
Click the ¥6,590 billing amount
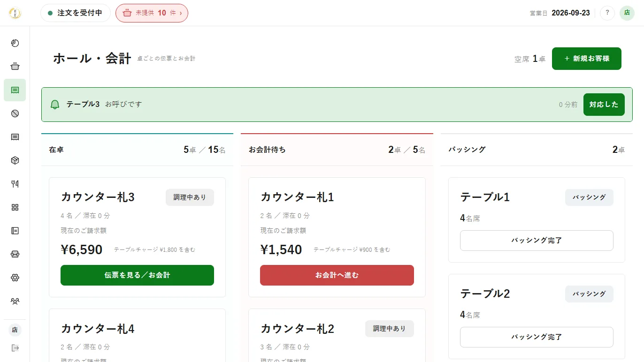point(82,249)
